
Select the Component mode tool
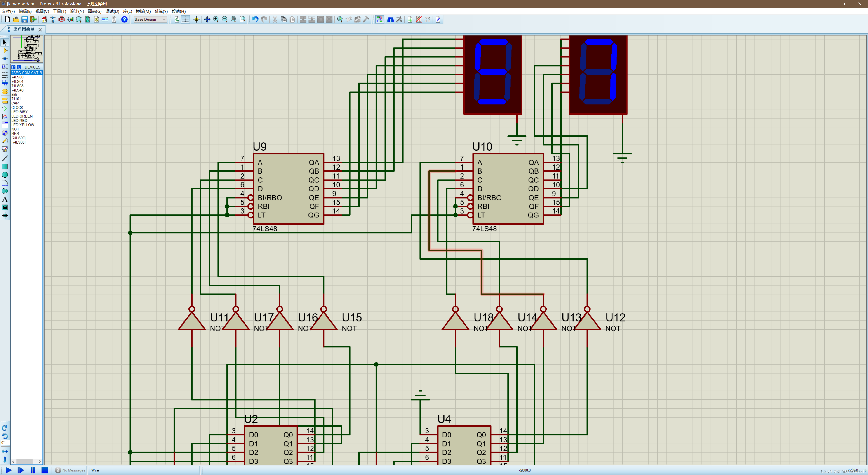click(5, 51)
